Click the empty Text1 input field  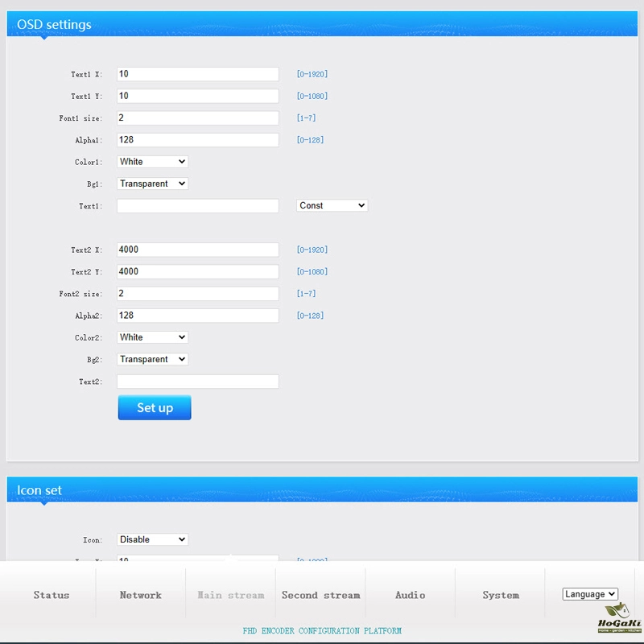pos(197,206)
